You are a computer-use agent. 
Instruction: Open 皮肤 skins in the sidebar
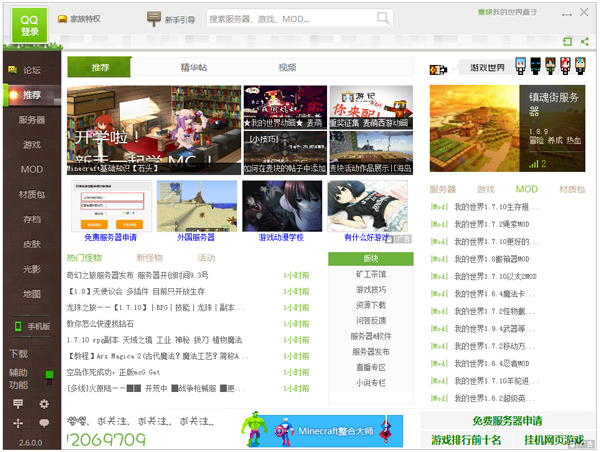click(x=32, y=244)
